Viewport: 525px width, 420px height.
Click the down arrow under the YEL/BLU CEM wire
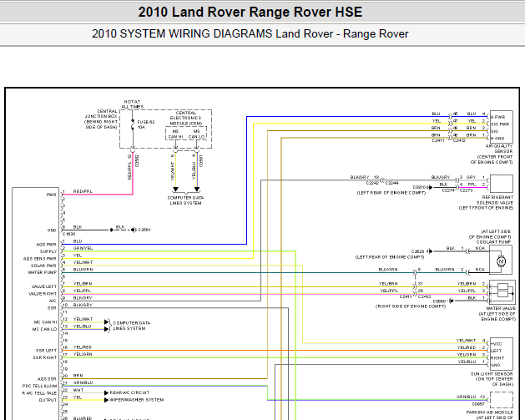tap(197, 190)
